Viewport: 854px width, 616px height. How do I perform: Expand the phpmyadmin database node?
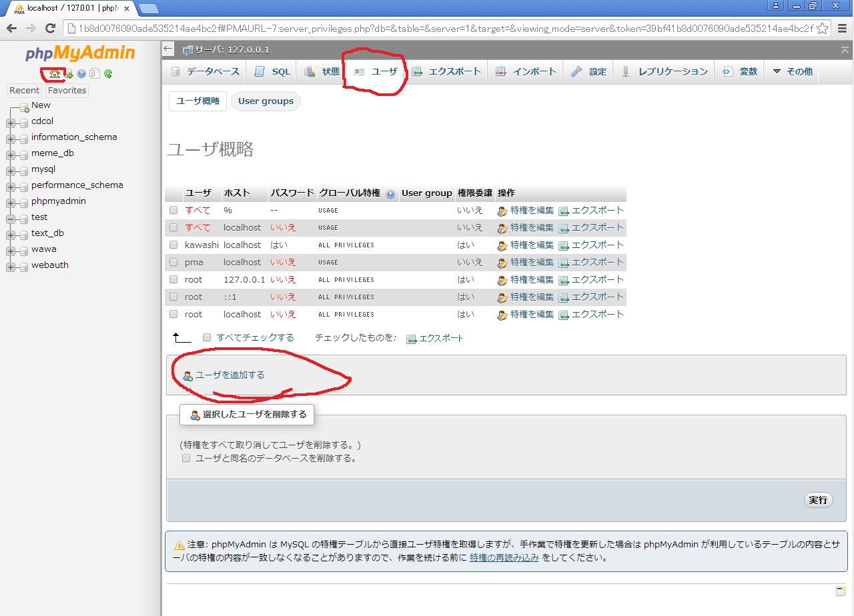[11, 203]
